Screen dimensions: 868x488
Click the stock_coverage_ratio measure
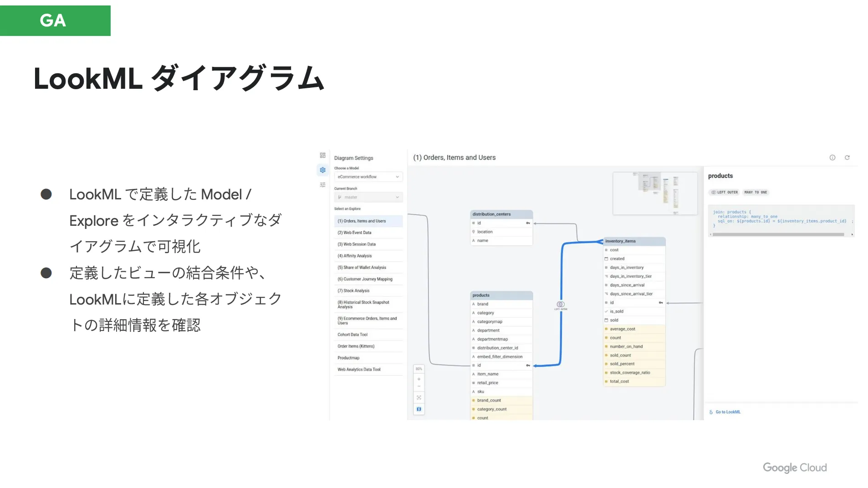tap(634, 372)
